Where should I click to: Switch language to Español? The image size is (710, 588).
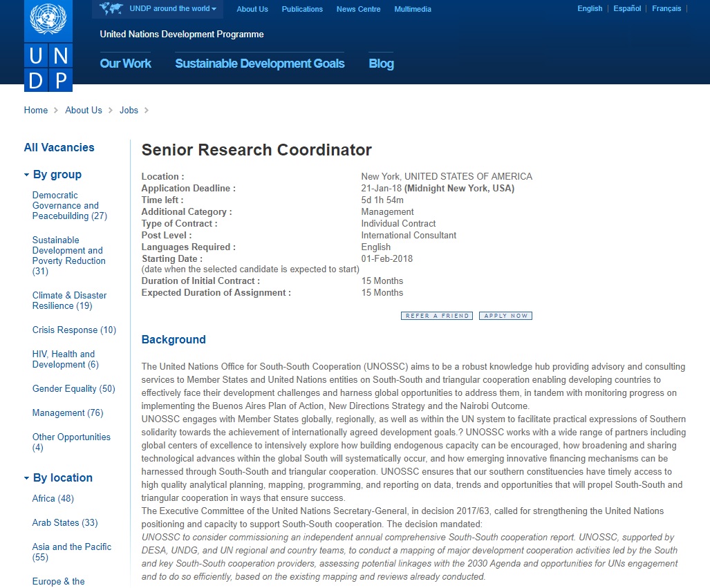tap(627, 8)
